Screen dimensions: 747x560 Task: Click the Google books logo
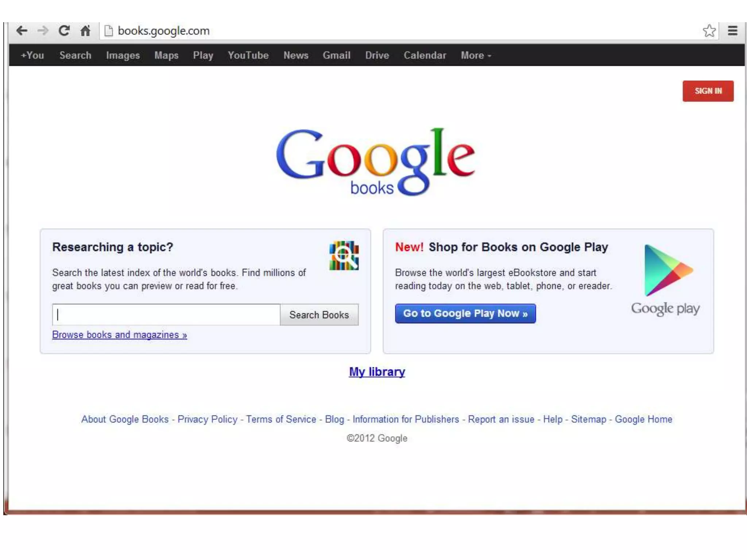tap(376, 162)
